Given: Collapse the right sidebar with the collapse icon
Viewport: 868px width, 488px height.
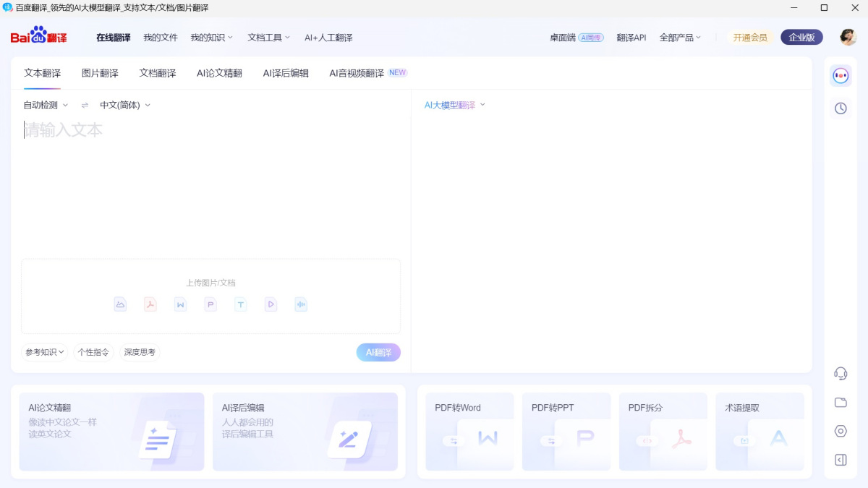Looking at the screenshot, I should [x=840, y=460].
